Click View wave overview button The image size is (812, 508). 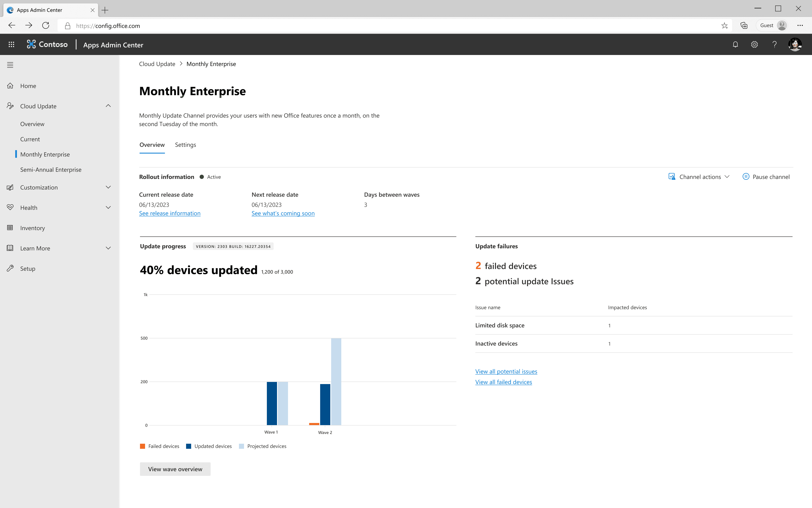[175, 469]
